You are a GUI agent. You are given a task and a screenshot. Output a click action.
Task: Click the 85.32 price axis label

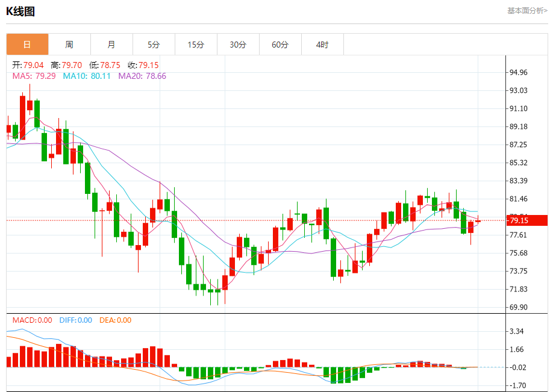click(519, 163)
